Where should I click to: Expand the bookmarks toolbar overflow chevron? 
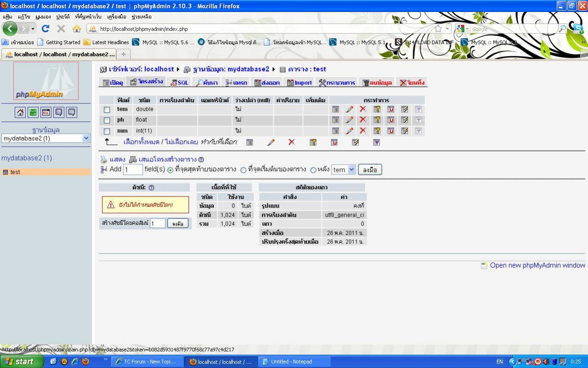[584, 42]
